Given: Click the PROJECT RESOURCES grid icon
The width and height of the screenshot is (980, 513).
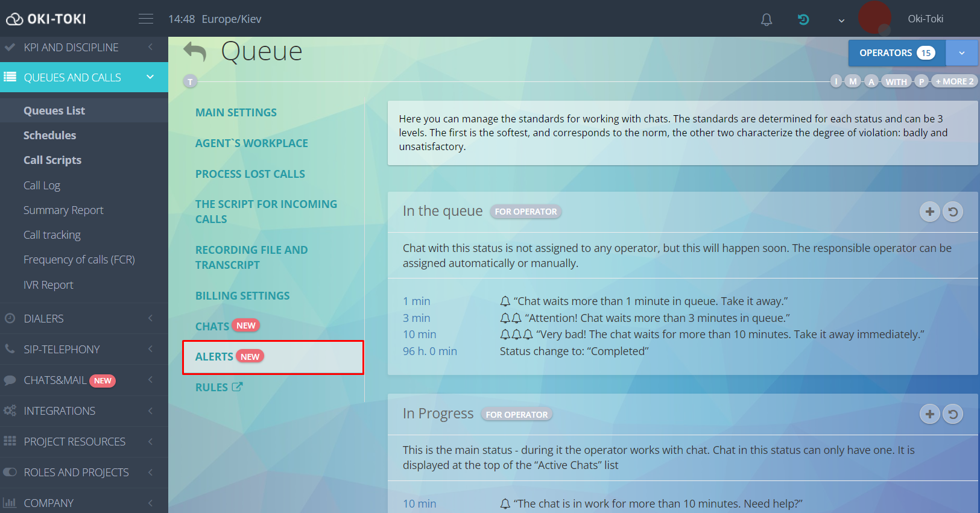Looking at the screenshot, I should pyautogui.click(x=10, y=441).
